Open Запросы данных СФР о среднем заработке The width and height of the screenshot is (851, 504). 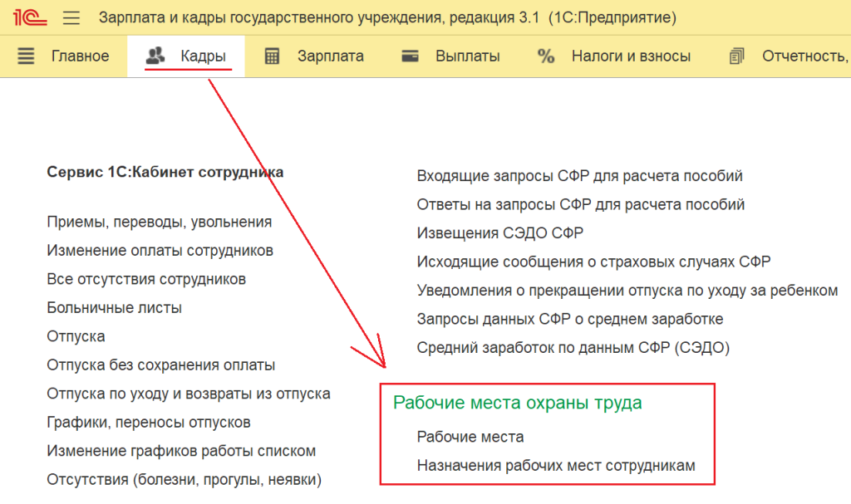click(570, 320)
